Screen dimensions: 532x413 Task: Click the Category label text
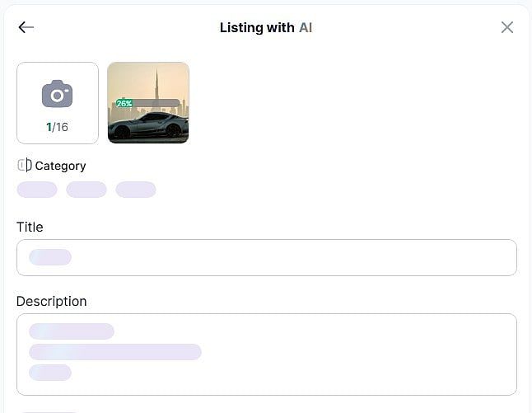coord(60,166)
